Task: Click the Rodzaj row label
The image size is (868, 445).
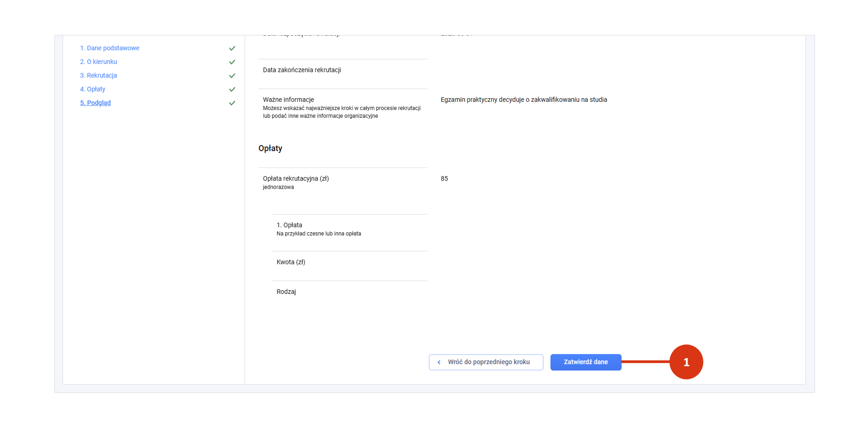Action: click(286, 292)
